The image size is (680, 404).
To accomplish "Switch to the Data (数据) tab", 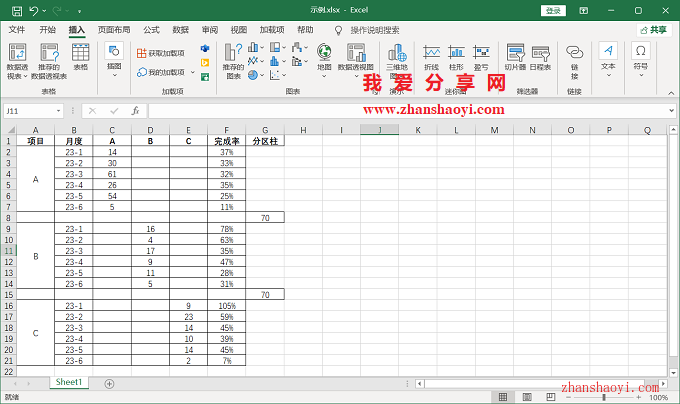I will point(180,30).
